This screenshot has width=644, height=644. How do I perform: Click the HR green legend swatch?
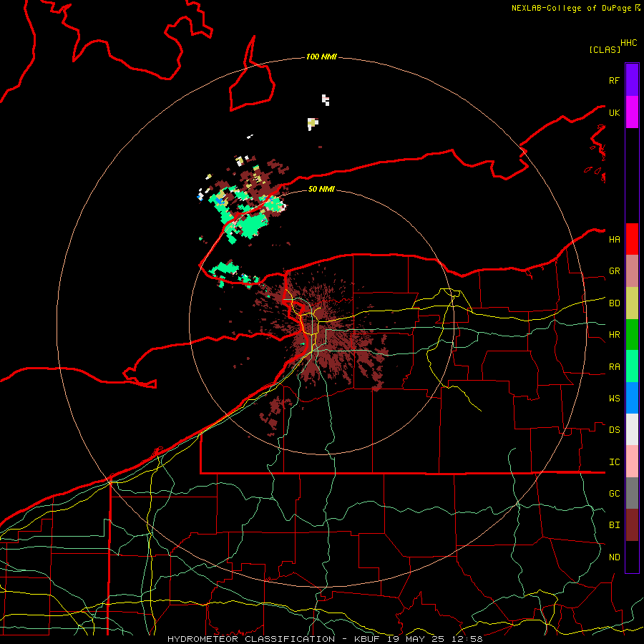pos(632,335)
